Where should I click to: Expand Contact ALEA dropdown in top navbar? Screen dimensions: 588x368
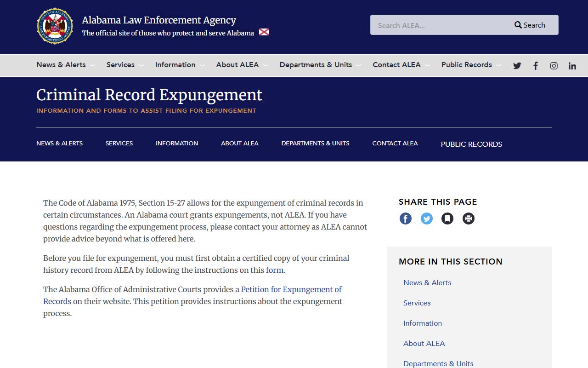tap(401, 65)
